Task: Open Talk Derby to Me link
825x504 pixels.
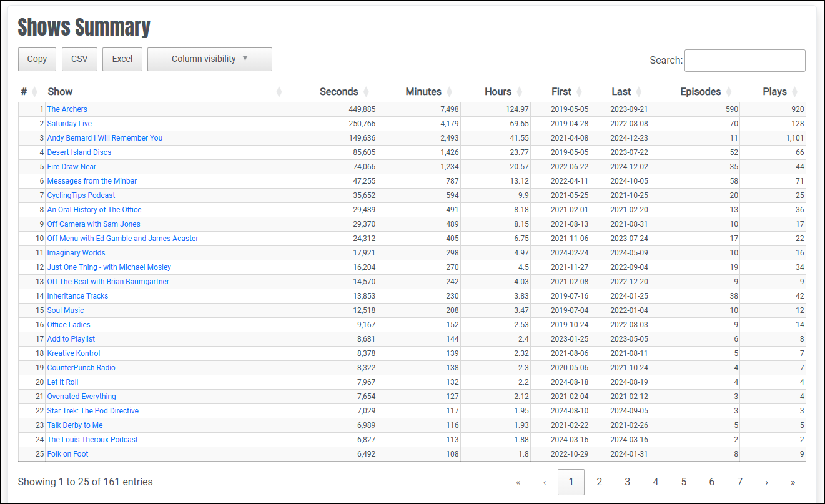Action: 75,425
